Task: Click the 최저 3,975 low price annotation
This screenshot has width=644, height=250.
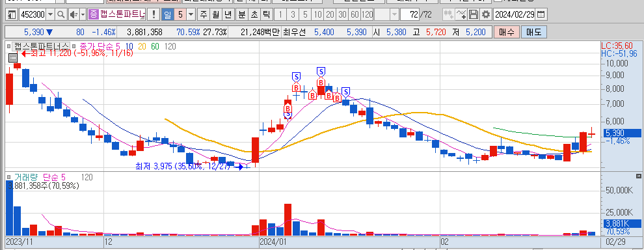Action: pyautogui.click(x=189, y=166)
